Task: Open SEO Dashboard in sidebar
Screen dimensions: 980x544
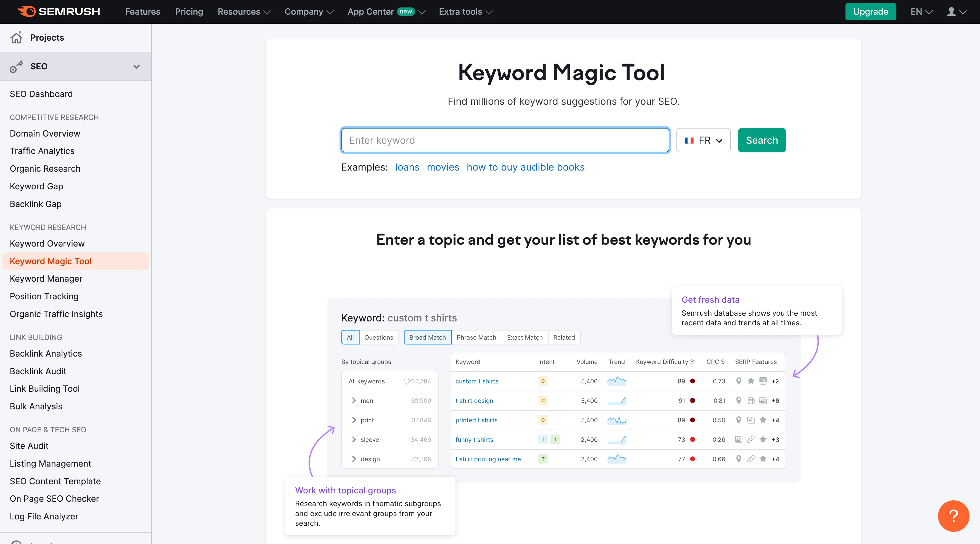Action: 41,94
